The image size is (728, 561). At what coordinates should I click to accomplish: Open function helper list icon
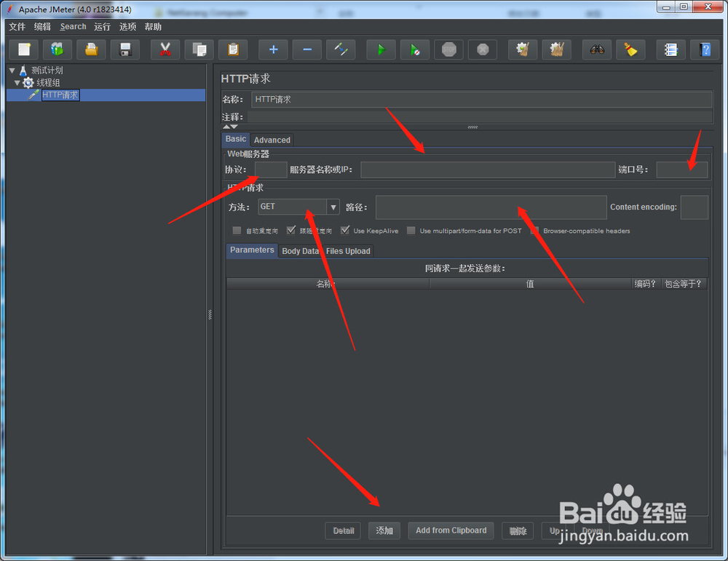671,49
